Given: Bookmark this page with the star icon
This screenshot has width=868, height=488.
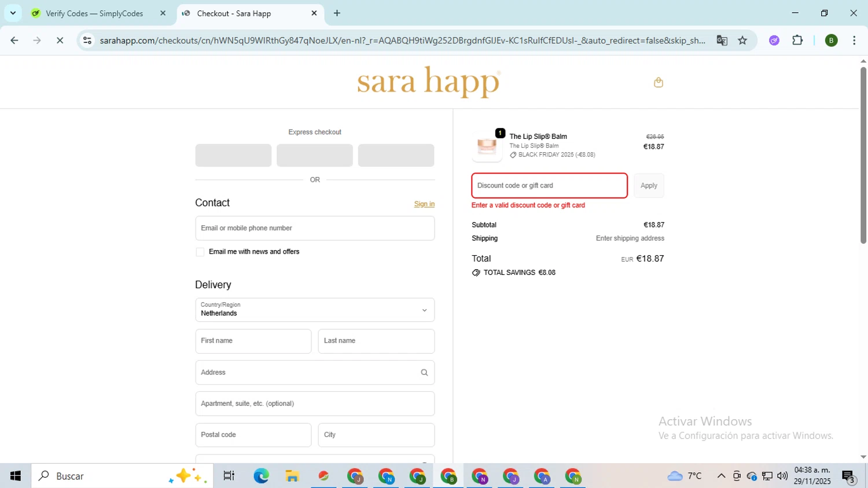Looking at the screenshot, I should tap(742, 41).
